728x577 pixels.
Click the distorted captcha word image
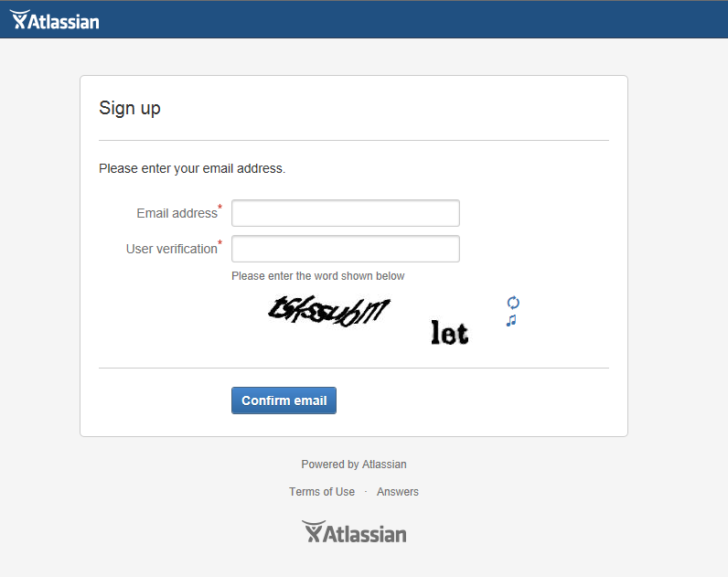tap(329, 311)
